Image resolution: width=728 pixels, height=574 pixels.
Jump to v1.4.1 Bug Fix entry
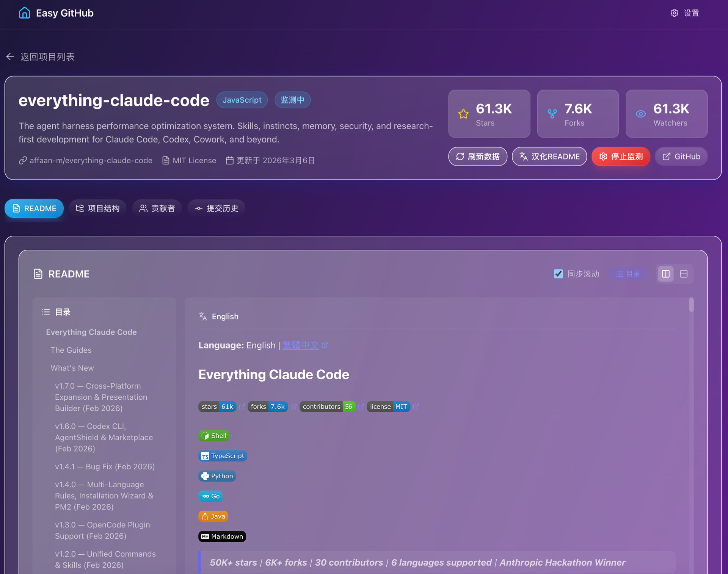(x=105, y=466)
